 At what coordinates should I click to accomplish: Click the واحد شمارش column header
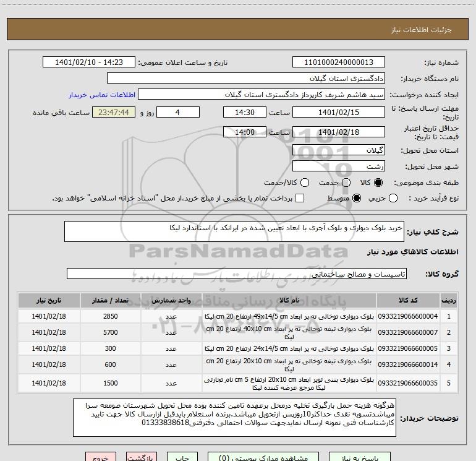(x=171, y=301)
